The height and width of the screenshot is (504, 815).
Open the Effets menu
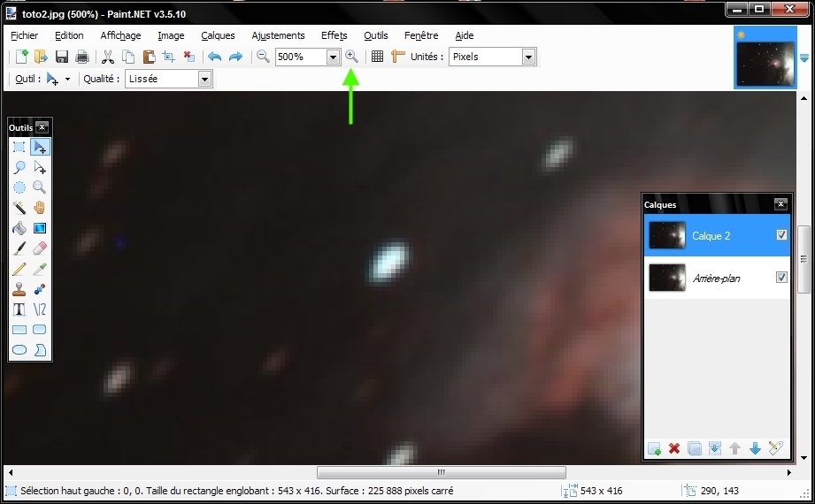pyautogui.click(x=334, y=35)
